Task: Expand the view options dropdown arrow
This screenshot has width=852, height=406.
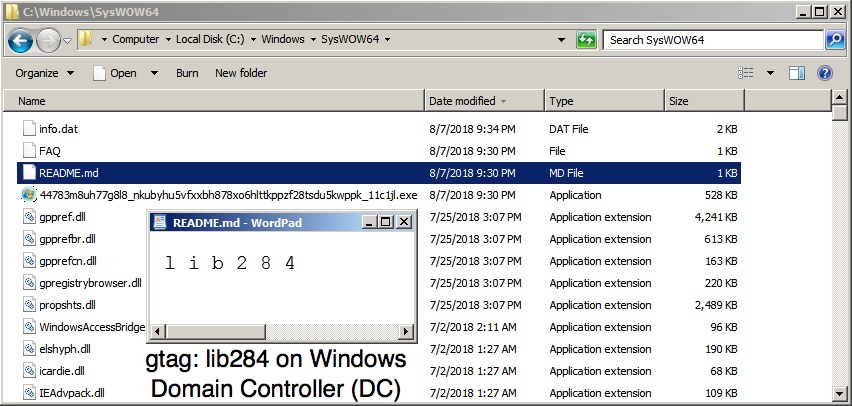Action: 770,73
